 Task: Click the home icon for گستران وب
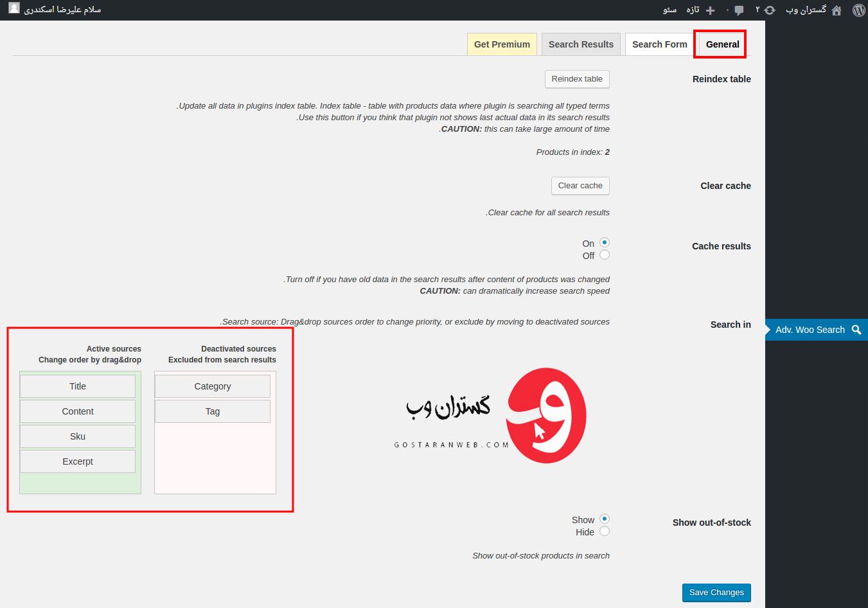(x=837, y=10)
